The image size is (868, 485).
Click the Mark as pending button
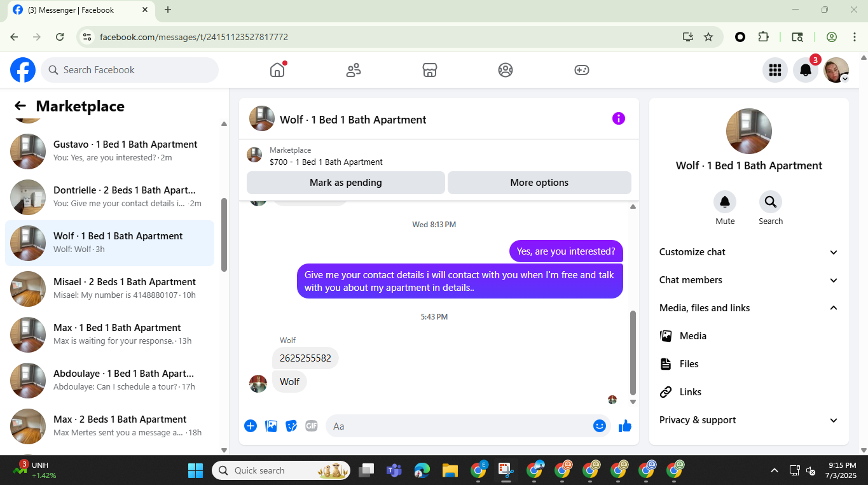[346, 183]
